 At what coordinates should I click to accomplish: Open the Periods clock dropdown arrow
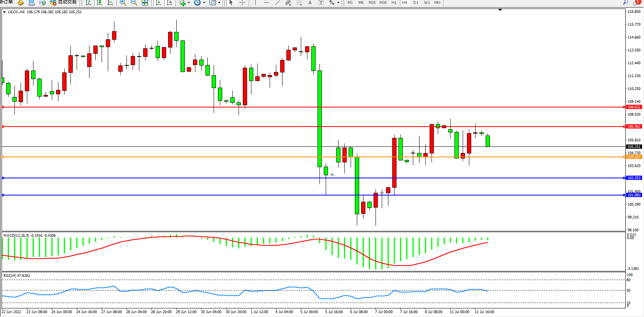coord(204,3)
